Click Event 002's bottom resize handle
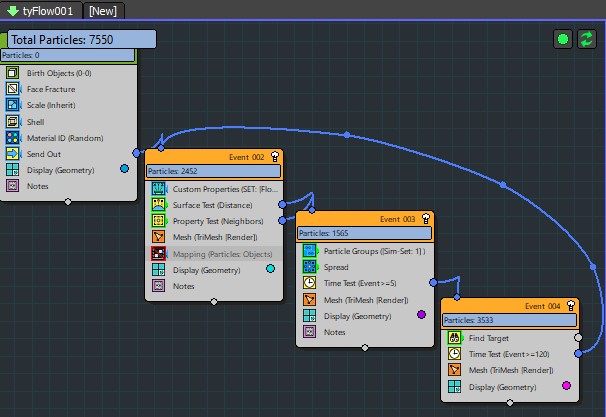Image resolution: width=606 pixels, height=417 pixels. tap(214, 301)
